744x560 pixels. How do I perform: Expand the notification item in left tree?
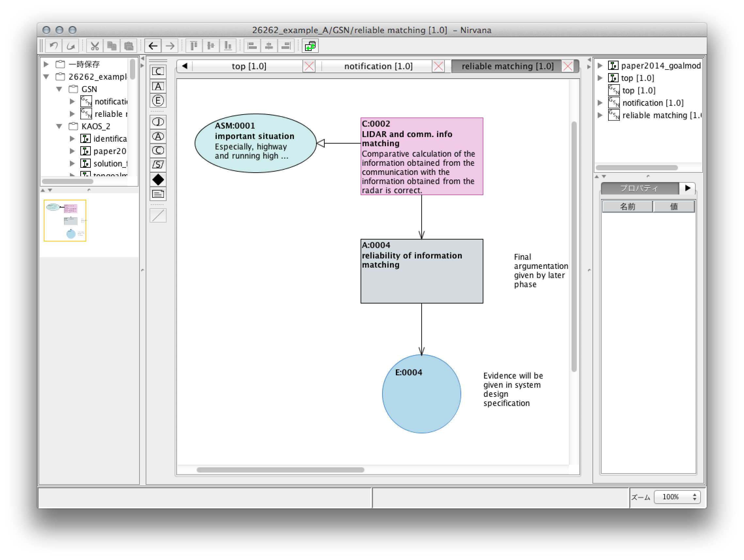point(72,101)
